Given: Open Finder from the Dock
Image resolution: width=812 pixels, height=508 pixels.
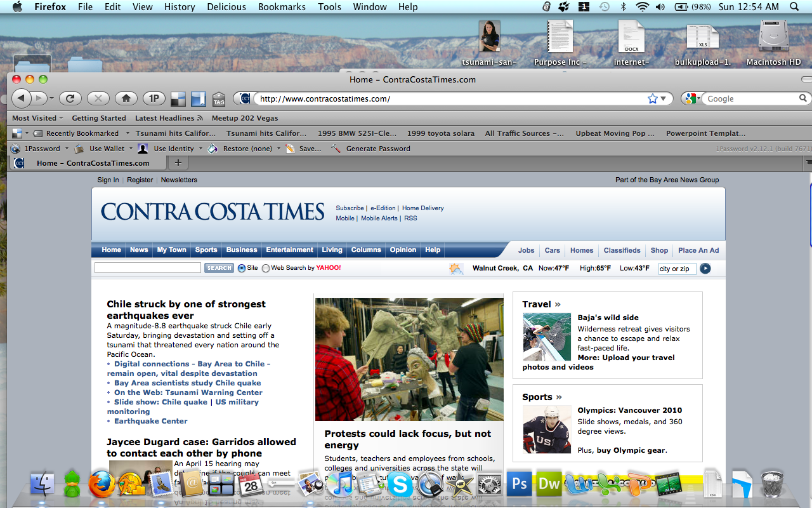Looking at the screenshot, I should click(x=43, y=485).
